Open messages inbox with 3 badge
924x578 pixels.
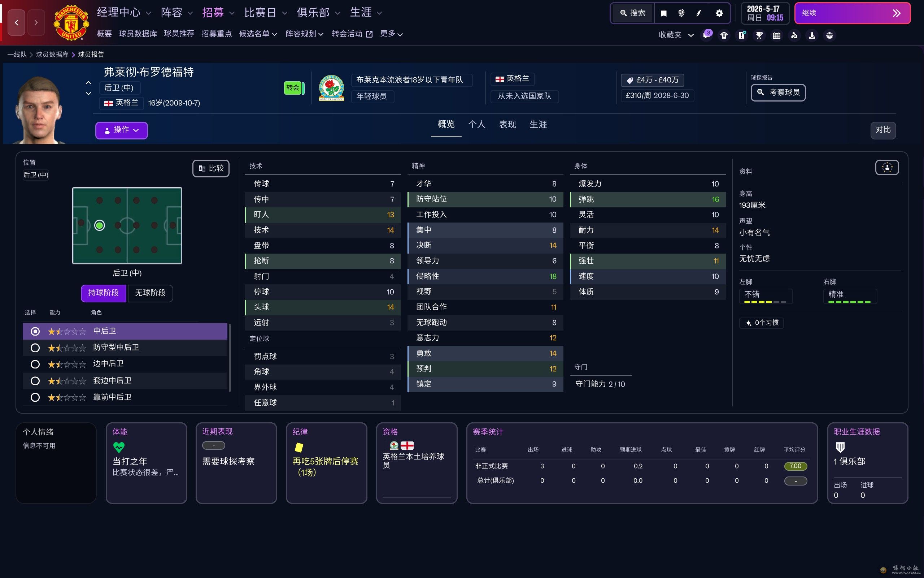pos(707,35)
